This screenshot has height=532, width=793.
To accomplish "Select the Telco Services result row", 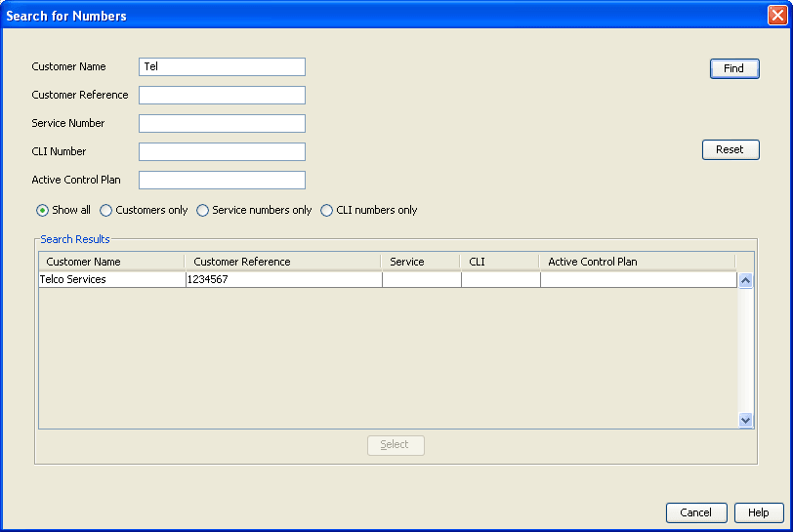I will [388, 279].
